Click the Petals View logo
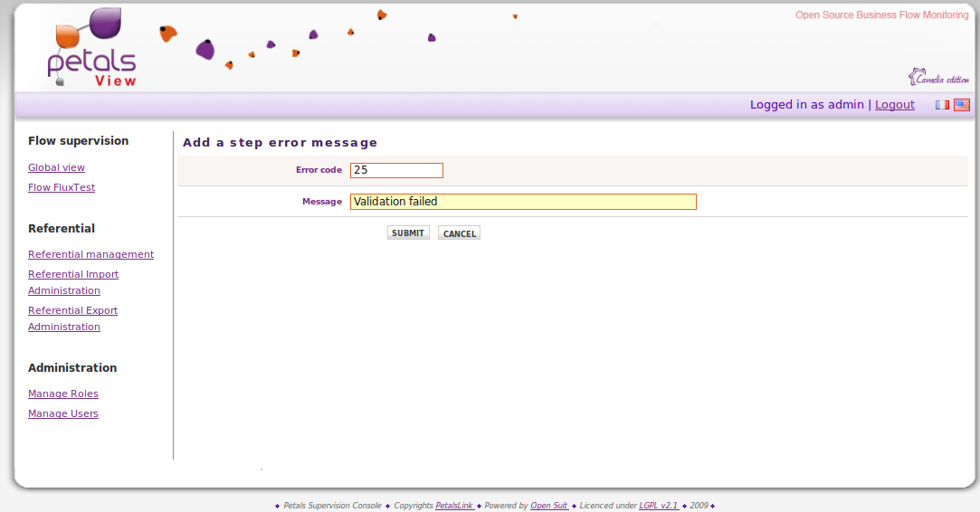Screen dimensions: 980x512 click(x=91, y=48)
